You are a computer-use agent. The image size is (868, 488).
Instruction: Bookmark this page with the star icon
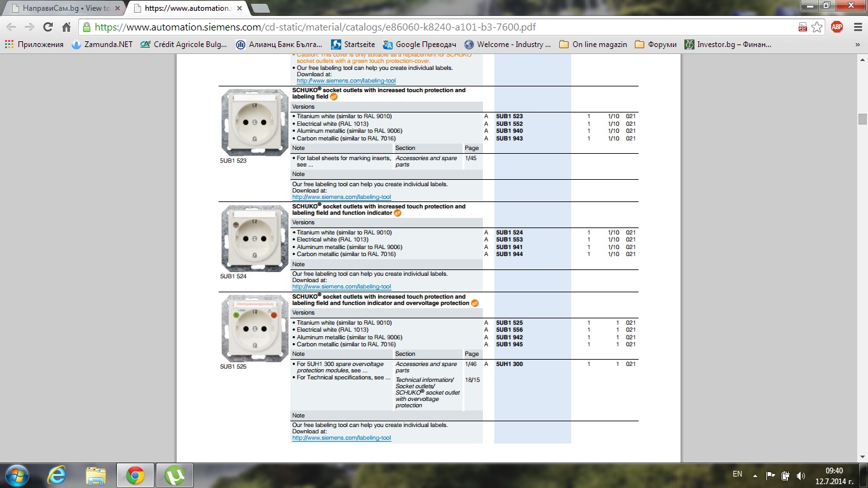click(817, 27)
